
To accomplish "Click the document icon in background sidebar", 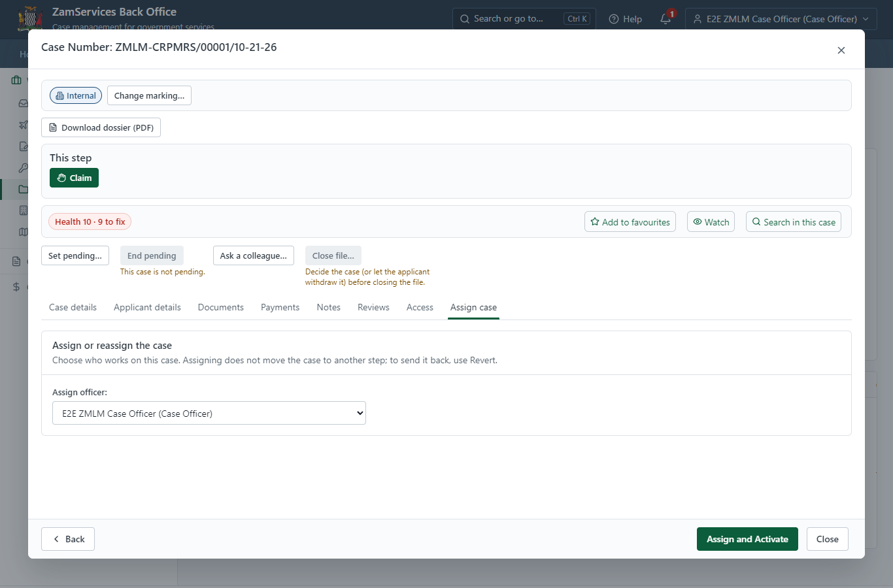I will point(16,261).
